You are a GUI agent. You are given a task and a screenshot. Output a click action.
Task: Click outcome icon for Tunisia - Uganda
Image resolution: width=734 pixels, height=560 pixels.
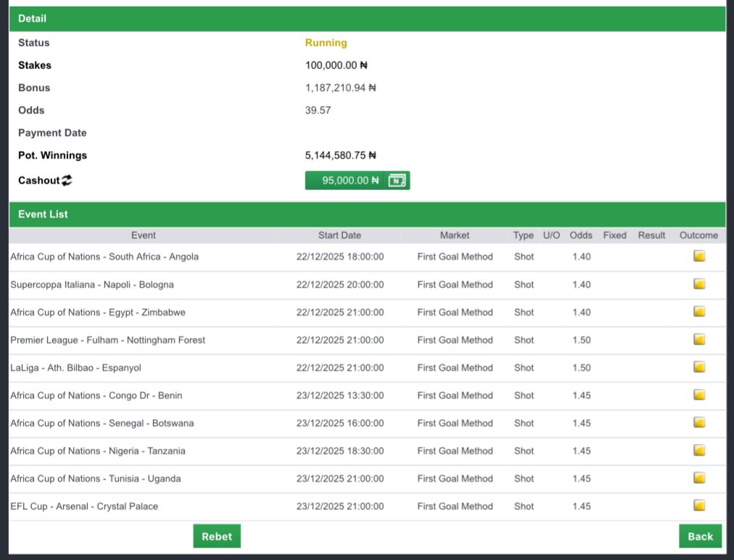pos(699,478)
